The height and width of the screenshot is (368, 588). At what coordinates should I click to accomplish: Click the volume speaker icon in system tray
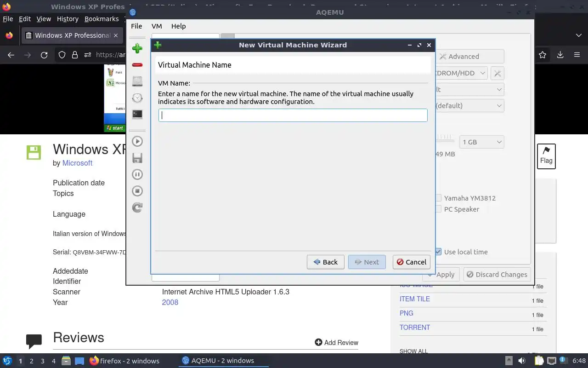click(x=521, y=361)
